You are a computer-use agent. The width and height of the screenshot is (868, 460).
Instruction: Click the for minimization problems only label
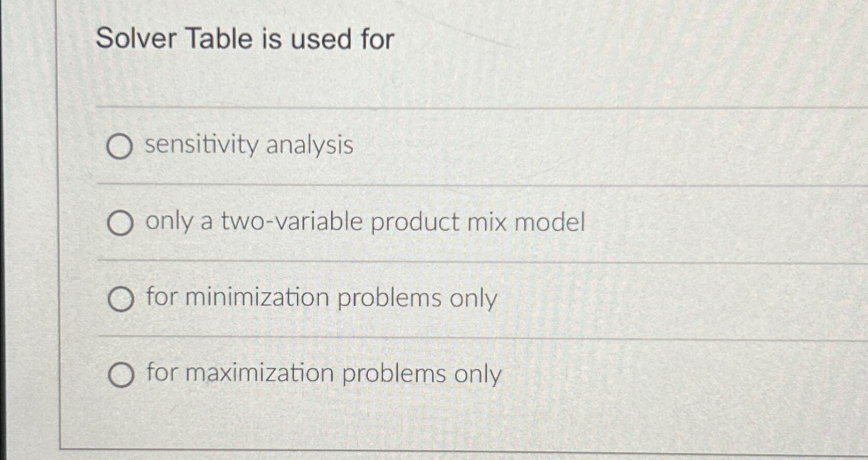click(321, 298)
